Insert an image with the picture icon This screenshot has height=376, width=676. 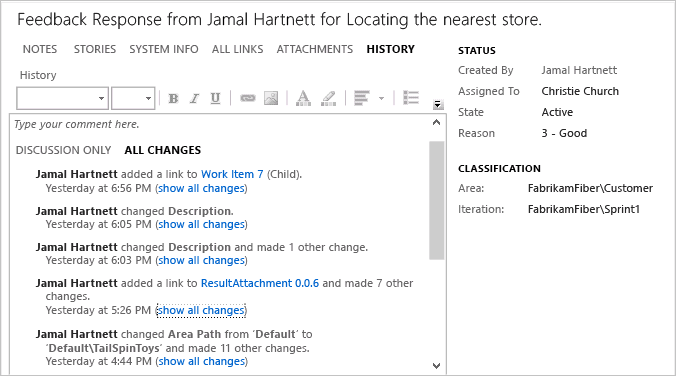pyautogui.click(x=271, y=98)
